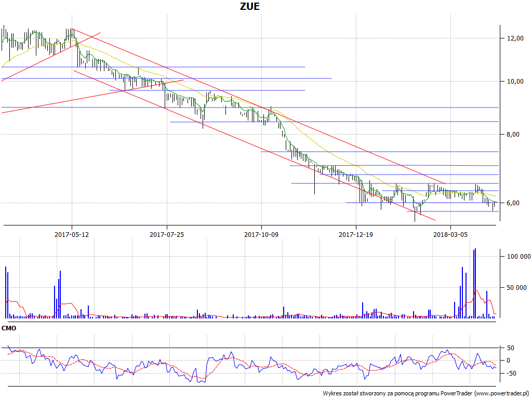Click the 100 000 volume axis label
Image resolution: width=532 pixels, height=399 pixels.
pos(518,257)
